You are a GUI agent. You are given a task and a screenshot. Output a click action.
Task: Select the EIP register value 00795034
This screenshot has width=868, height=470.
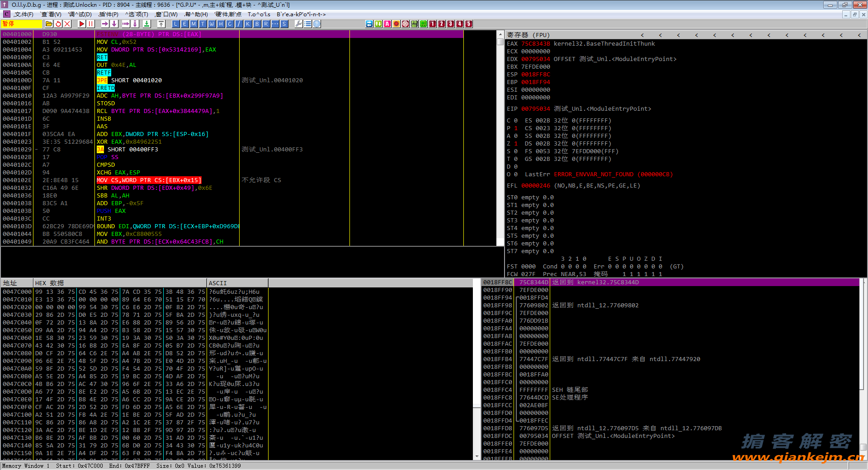536,109
